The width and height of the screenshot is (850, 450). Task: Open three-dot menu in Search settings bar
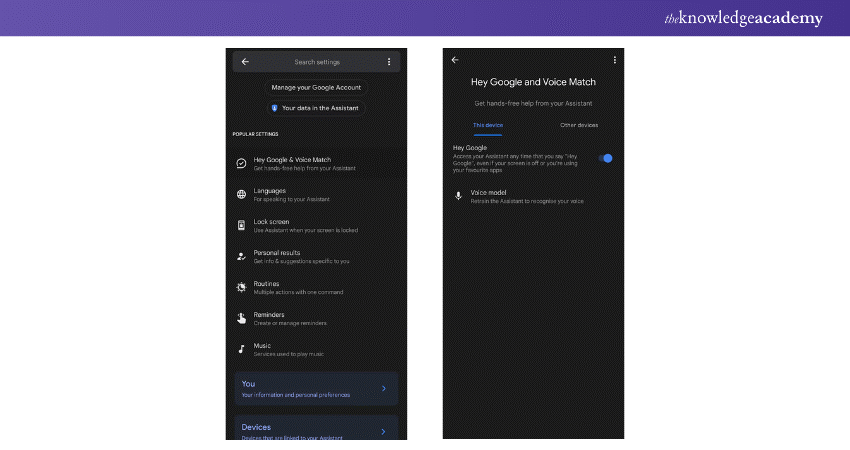tap(389, 62)
